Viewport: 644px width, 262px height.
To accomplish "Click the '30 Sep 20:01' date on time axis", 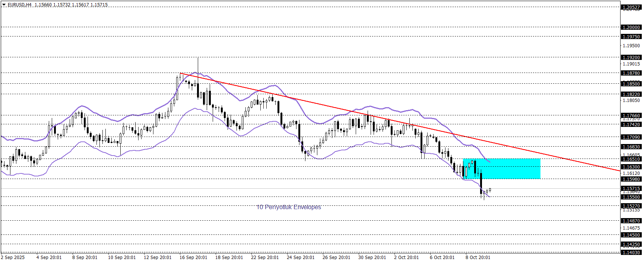I will 372,257.
